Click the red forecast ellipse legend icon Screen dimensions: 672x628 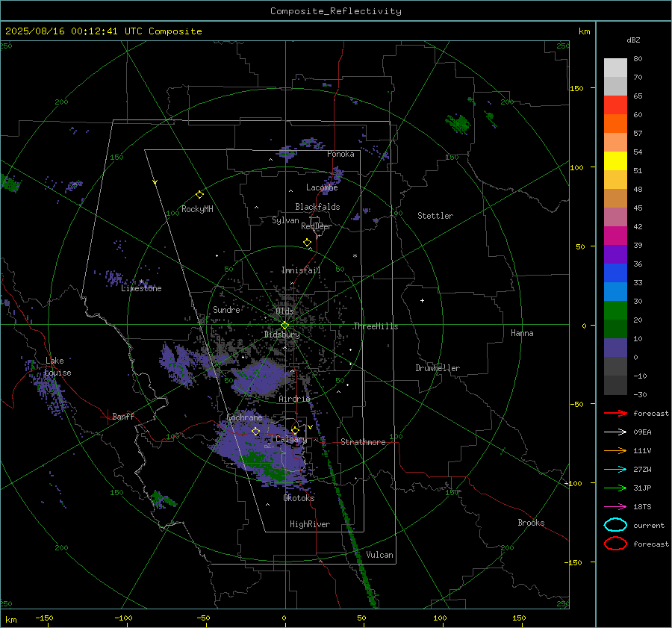click(x=615, y=544)
